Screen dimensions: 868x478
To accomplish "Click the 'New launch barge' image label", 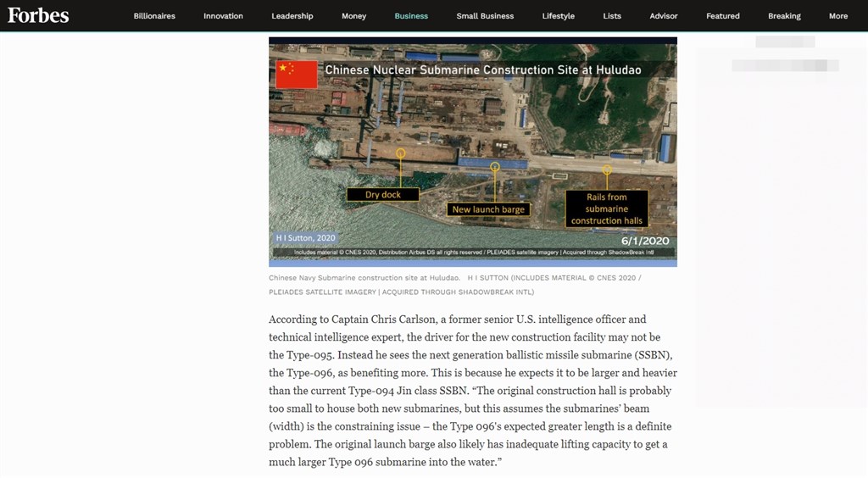I will 488,209.
